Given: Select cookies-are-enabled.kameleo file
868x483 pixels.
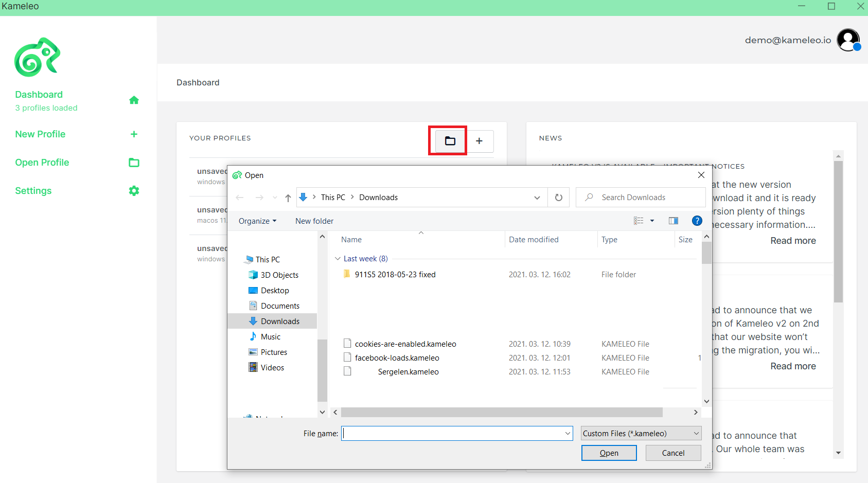Looking at the screenshot, I should [x=405, y=344].
